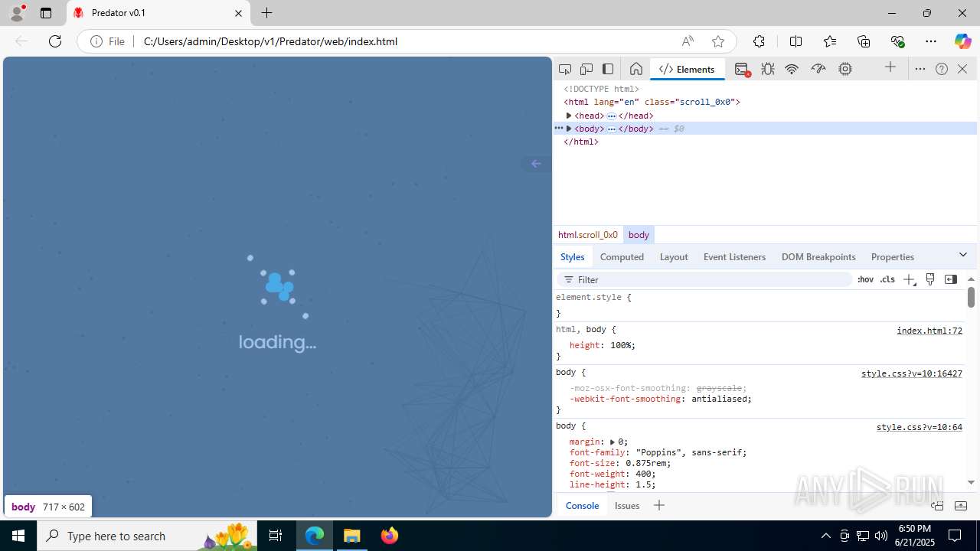Open File Explorer from the taskbar
980x551 pixels.
(x=352, y=536)
